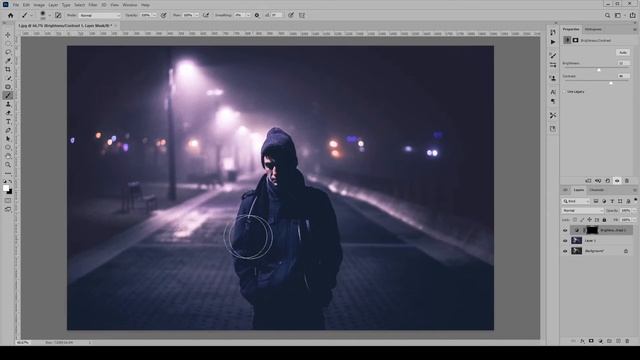Image resolution: width=640 pixels, height=360 pixels.
Task: Select the Lasso tool
Action: point(8,52)
